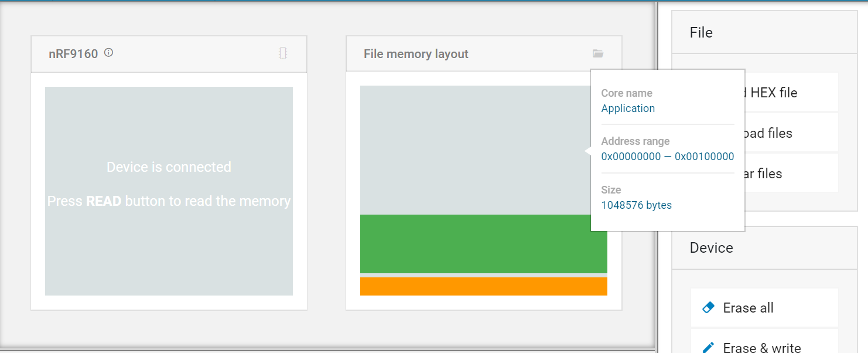Click the vertical divider beside the side panel
This screenshot has height=353, width=868.
pos(656,176)
